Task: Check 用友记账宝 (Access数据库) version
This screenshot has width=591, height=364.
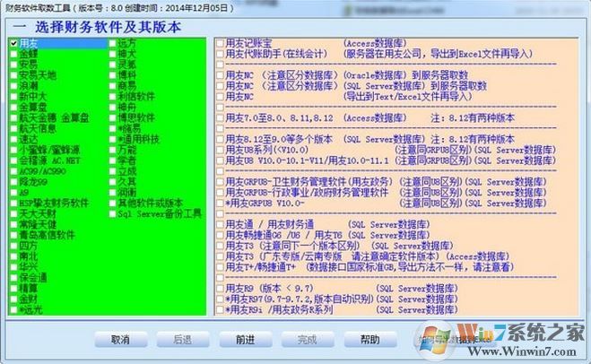Action: click(x=220, y=43)
